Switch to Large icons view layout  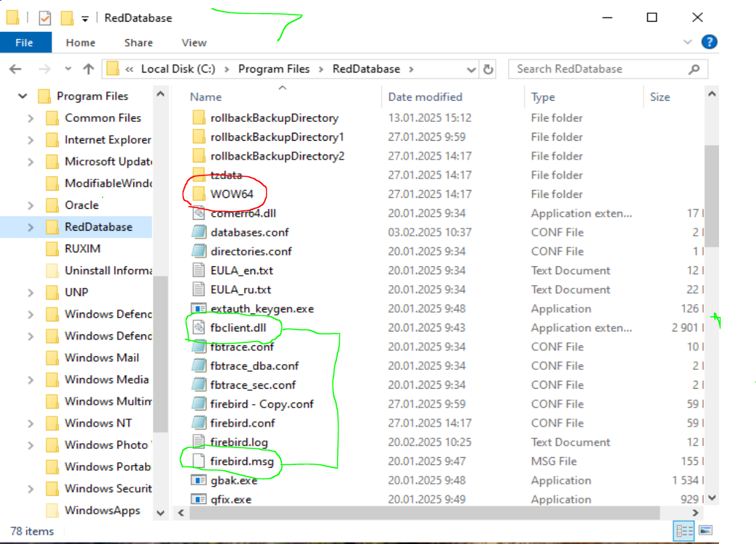coord(706,531)
